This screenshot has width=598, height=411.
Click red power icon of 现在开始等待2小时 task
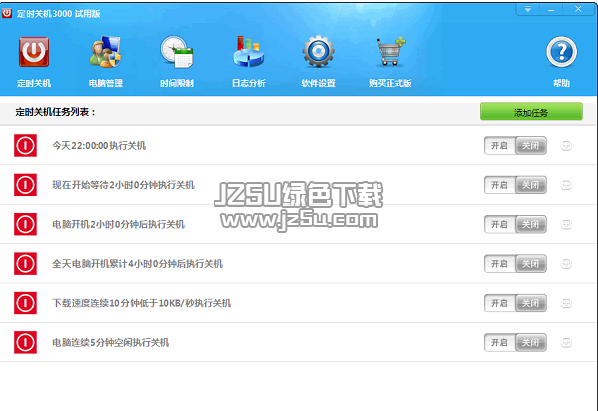26,185
